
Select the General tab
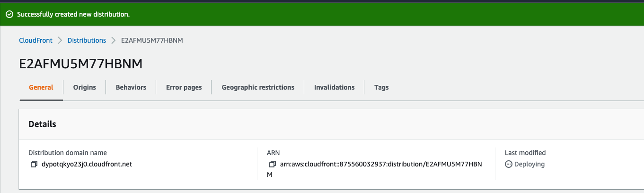click(41, 87)
